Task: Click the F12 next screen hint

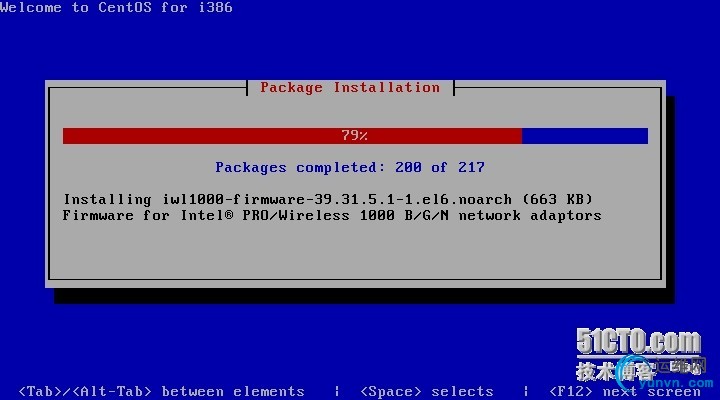Action: [x=625, y=391]
